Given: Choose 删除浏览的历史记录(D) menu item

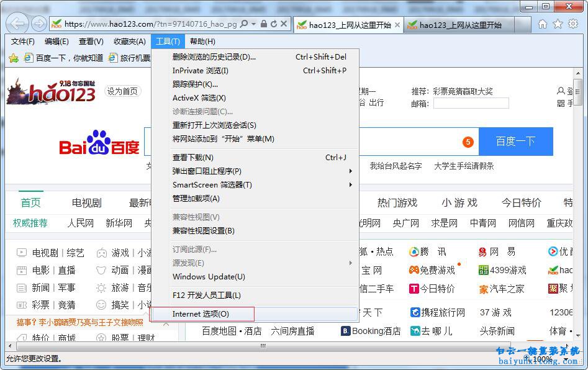Looking at the screenshot, I should pyautogui.click(x=256, y=57).
